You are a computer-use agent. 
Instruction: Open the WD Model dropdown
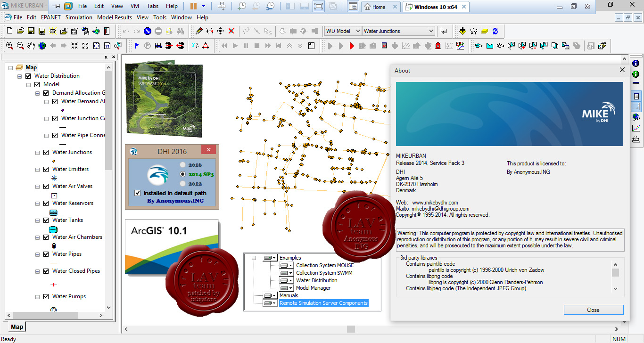click(343, 31)
